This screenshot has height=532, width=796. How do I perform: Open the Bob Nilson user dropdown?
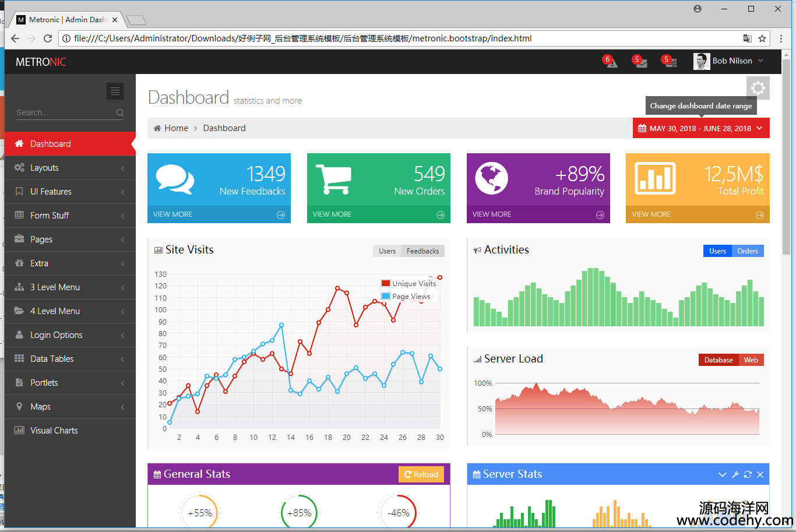tap(728, 61)
